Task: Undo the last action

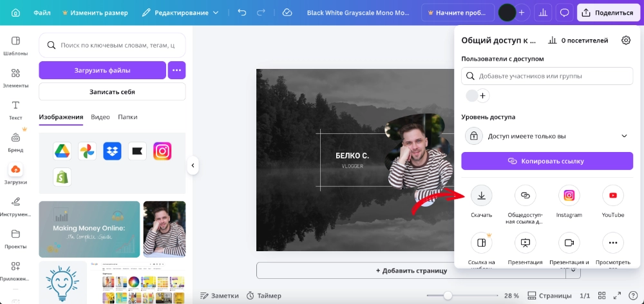Action: coord(242,13)
